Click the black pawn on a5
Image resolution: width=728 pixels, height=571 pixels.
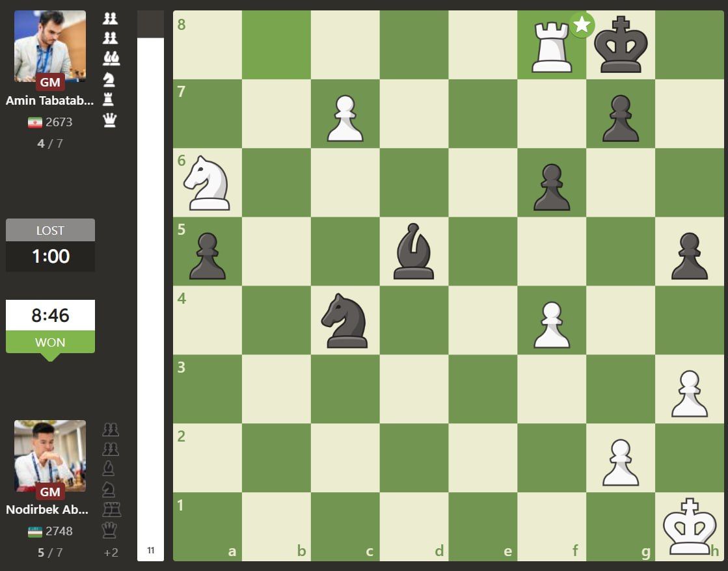pyautogui.click(x=207, y=256)
